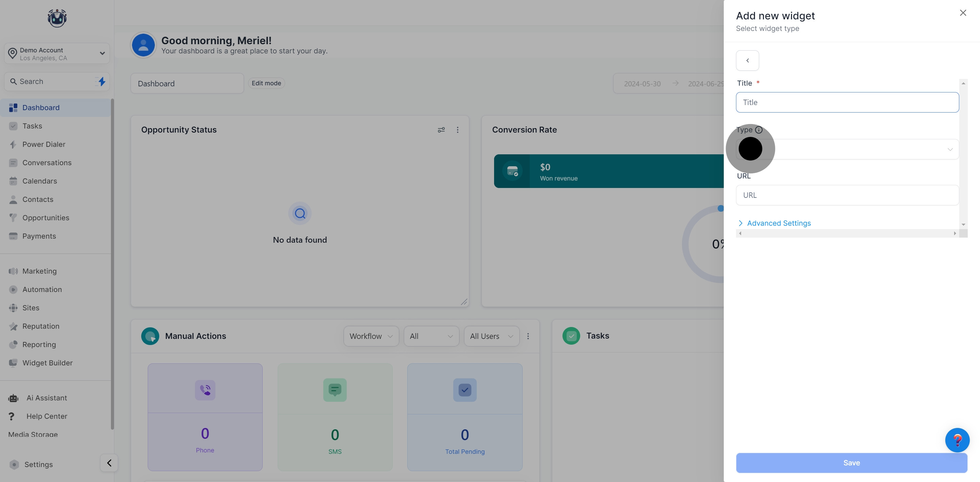Open the Workflow dropdown
The width and height of the screenshot is (980, 482).
(x=371, y=336)
